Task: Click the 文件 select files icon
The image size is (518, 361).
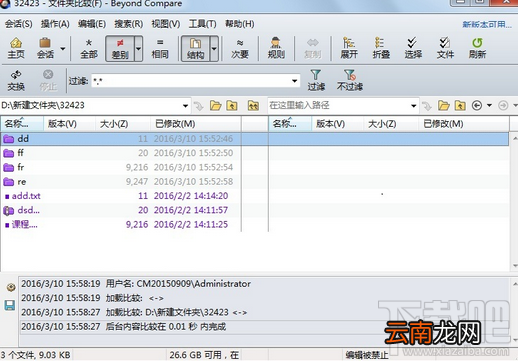Action: pos(445,48)
